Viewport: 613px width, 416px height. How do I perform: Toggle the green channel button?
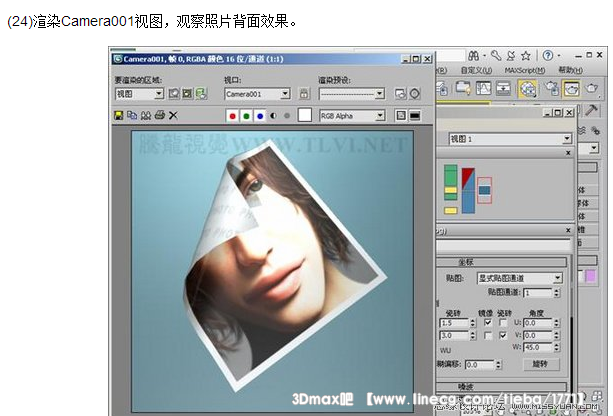pos(246,116)
